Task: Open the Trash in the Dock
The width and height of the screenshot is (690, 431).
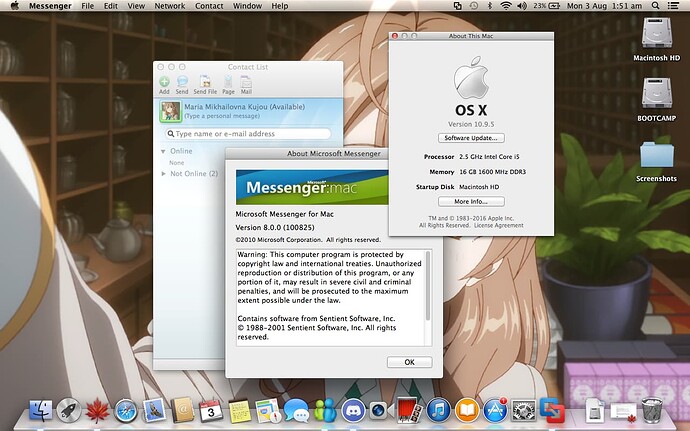Action: [x=652, y=411]
